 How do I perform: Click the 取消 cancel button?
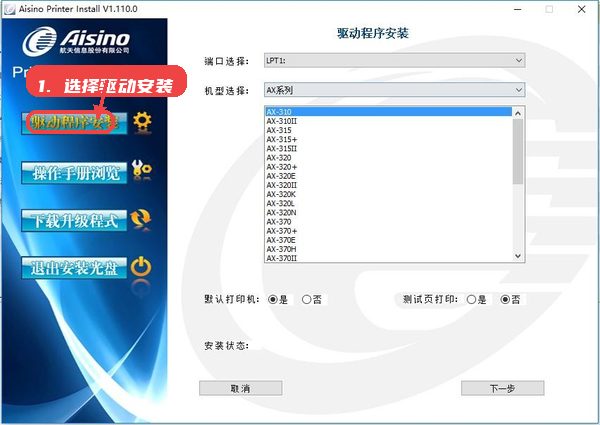(x=241, y=388)
